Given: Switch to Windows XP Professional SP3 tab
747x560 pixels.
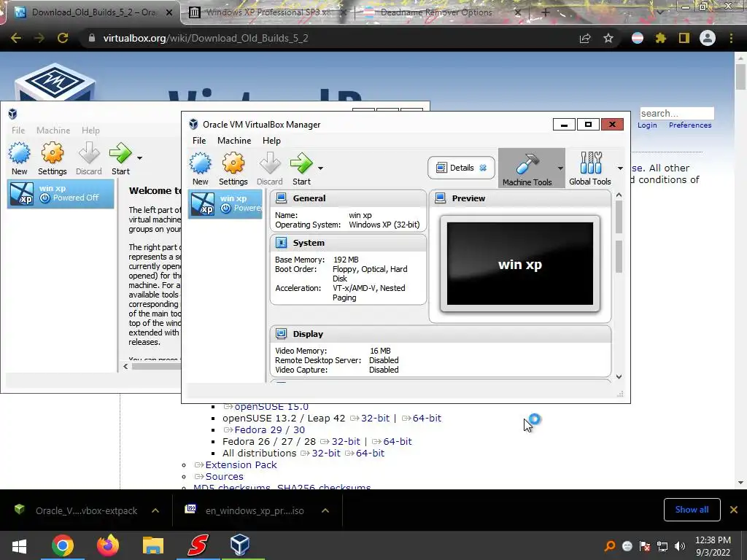Looking at the screenshot, I should click(x=267, y=12).
